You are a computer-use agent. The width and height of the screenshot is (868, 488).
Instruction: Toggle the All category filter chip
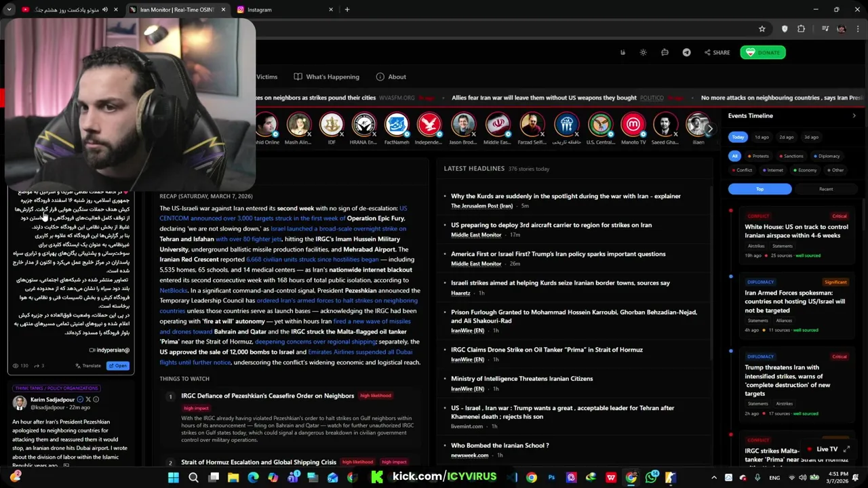(734, 156)
